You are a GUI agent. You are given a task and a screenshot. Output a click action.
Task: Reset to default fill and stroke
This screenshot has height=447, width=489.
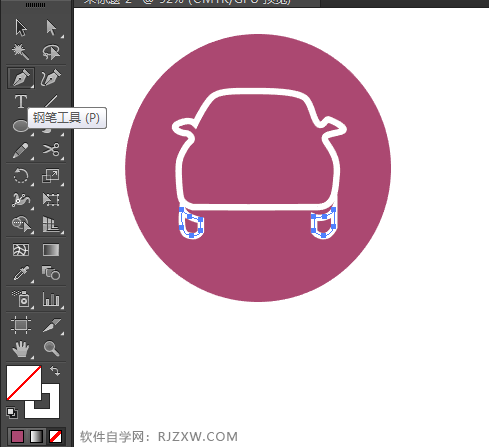[12, 413]
